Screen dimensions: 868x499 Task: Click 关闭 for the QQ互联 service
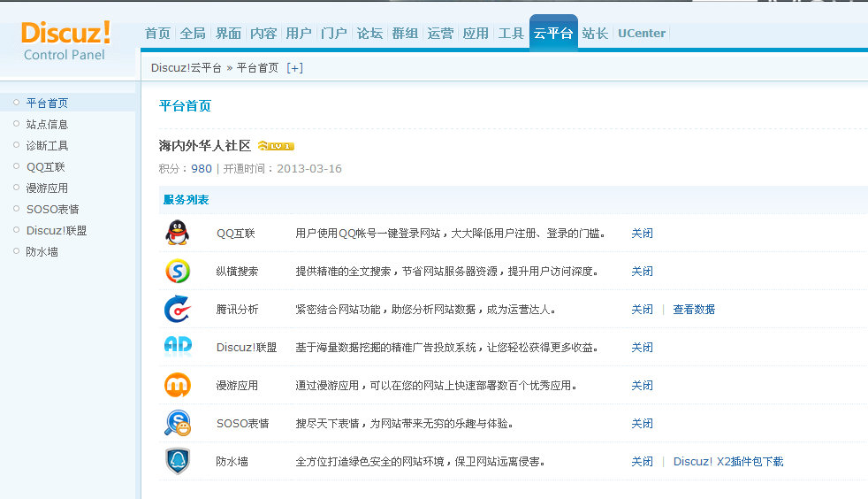[x=642, y=234]
